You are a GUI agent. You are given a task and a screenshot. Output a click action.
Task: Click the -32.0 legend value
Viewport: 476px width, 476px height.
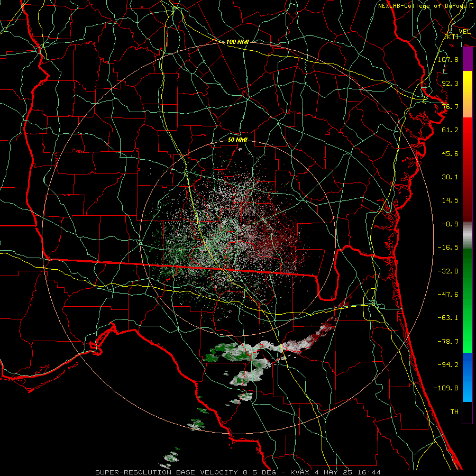[x=448, y=271]
